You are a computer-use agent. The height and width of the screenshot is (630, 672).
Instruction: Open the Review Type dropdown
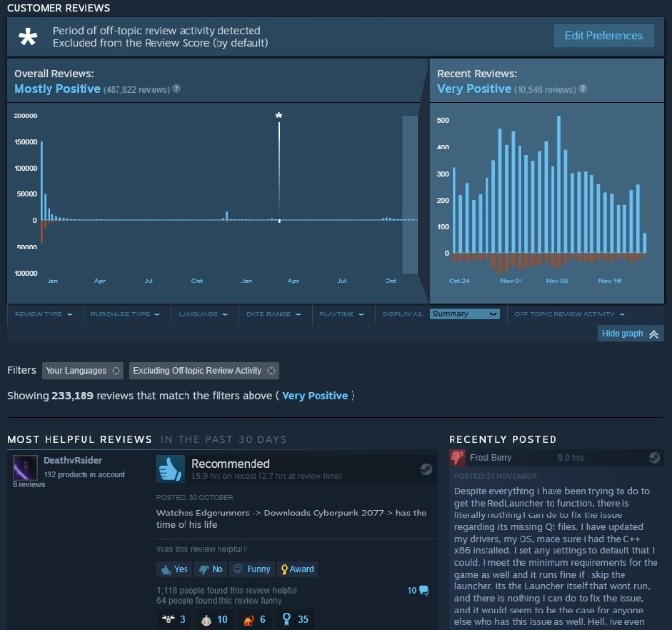coord(44,315)
